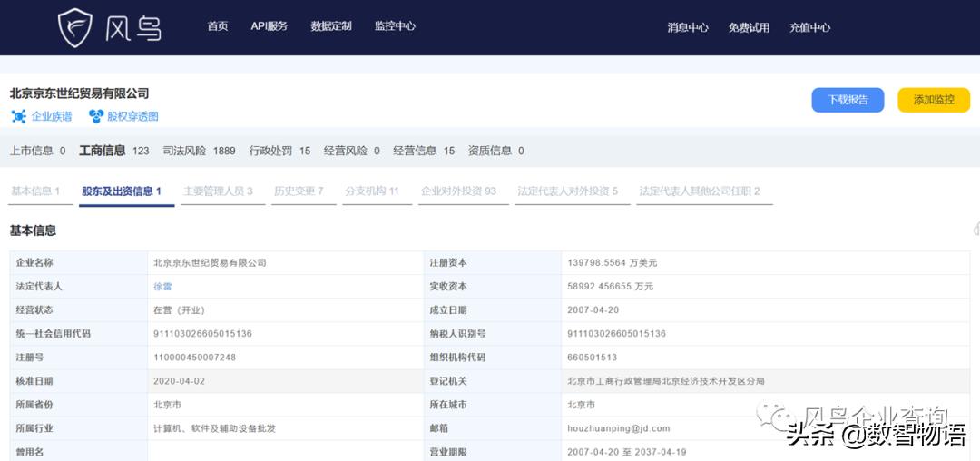Click the 企业族谱 network icon

18,116
